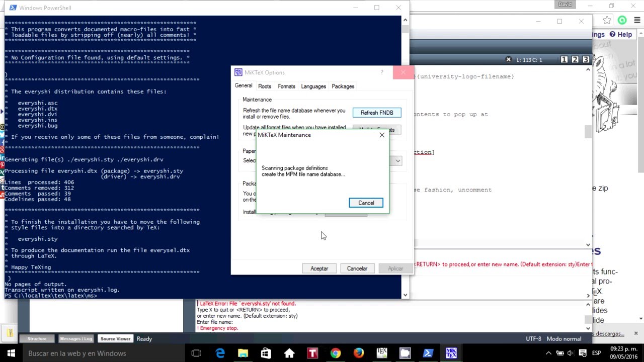Click the editor bookmark 3 icon
Screen dimensions: 644x362
point(586,59)
